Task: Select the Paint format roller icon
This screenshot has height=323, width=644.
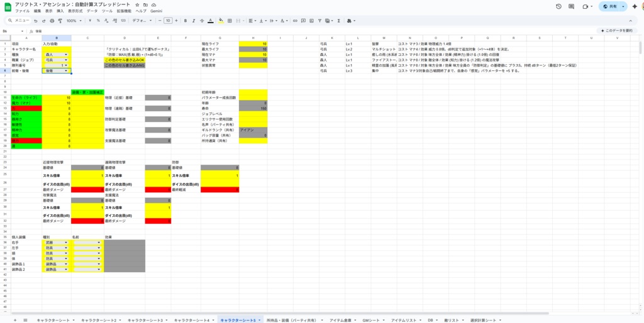Action: point(60,21)
